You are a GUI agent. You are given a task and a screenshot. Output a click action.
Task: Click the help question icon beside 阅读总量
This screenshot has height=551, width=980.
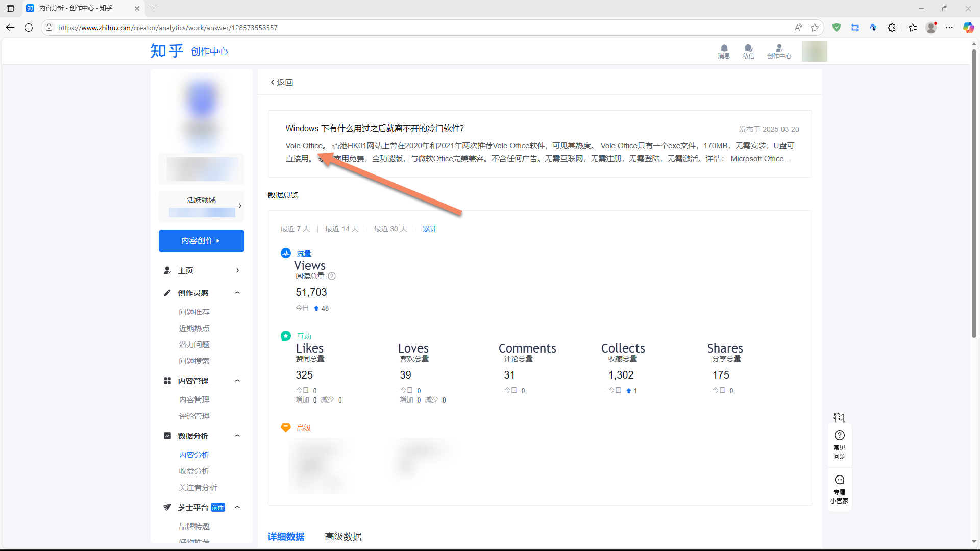[x=332, y=276]
